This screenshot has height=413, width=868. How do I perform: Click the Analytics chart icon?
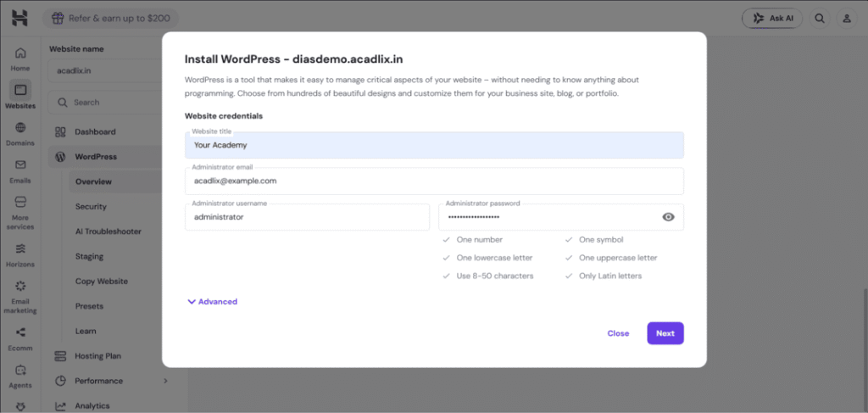60,406
